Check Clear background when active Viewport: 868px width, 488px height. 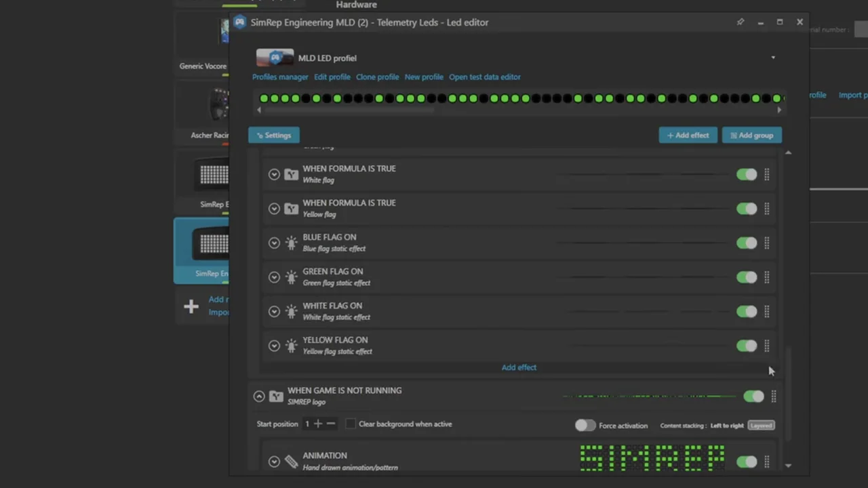[350, 424]
